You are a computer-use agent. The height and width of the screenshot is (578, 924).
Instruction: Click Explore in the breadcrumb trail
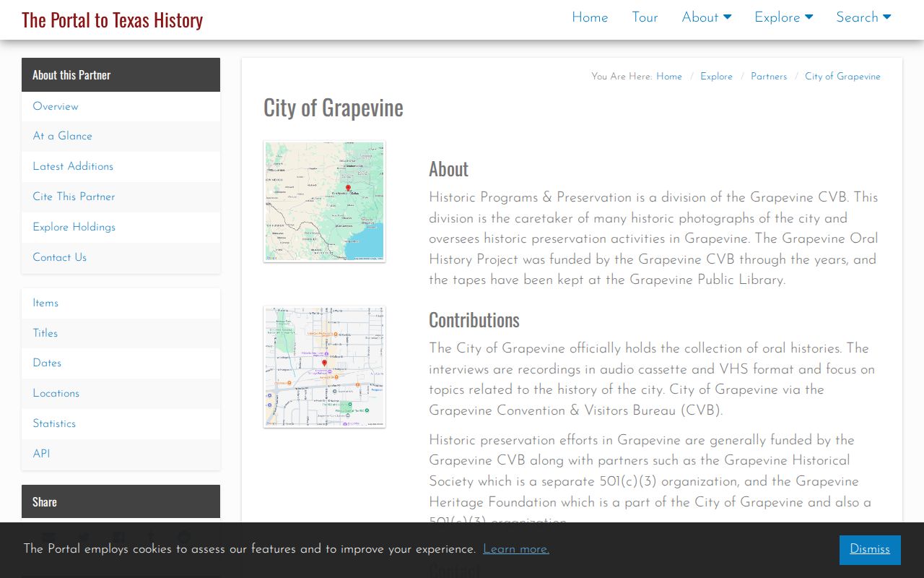tap(716, 77)
